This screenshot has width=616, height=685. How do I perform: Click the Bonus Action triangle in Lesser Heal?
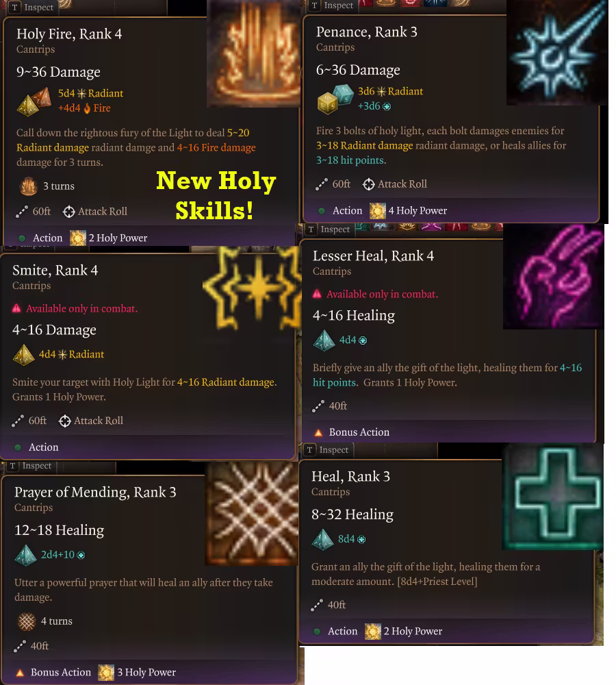[318, 432]
